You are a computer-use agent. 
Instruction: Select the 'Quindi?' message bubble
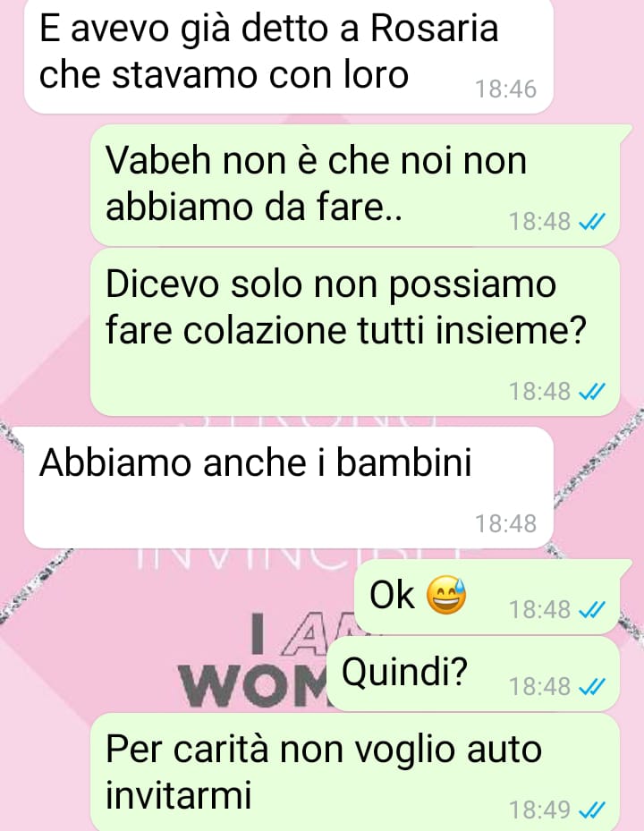click(473, 674)
